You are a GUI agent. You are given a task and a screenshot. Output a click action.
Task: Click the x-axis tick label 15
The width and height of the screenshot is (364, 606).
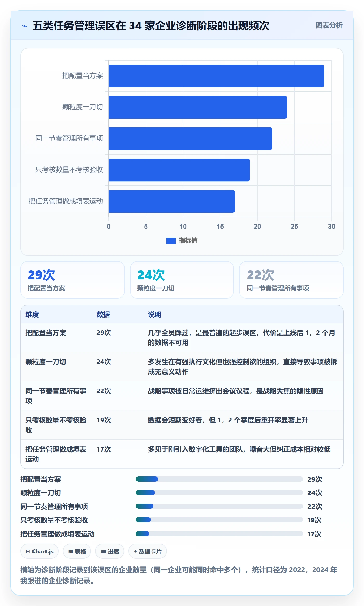(220, 227)
